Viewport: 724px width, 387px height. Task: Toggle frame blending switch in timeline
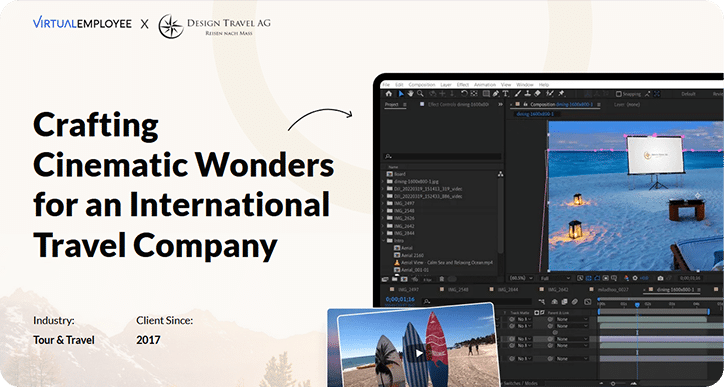tap(564, 302)
